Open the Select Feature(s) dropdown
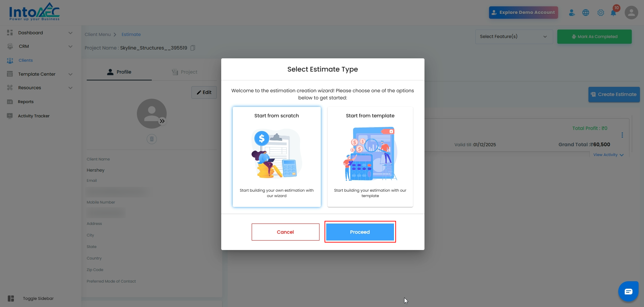This screenshot has width=644, height=307. 514,37
